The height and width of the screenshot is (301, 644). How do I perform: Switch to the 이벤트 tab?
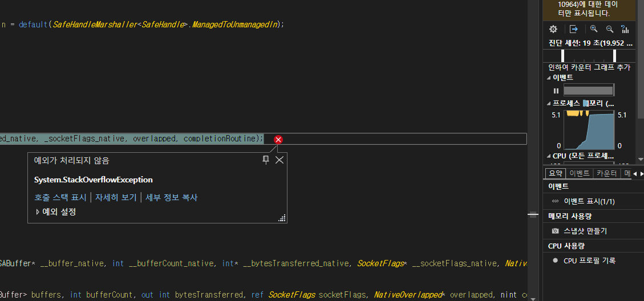(x=580, y=173)
